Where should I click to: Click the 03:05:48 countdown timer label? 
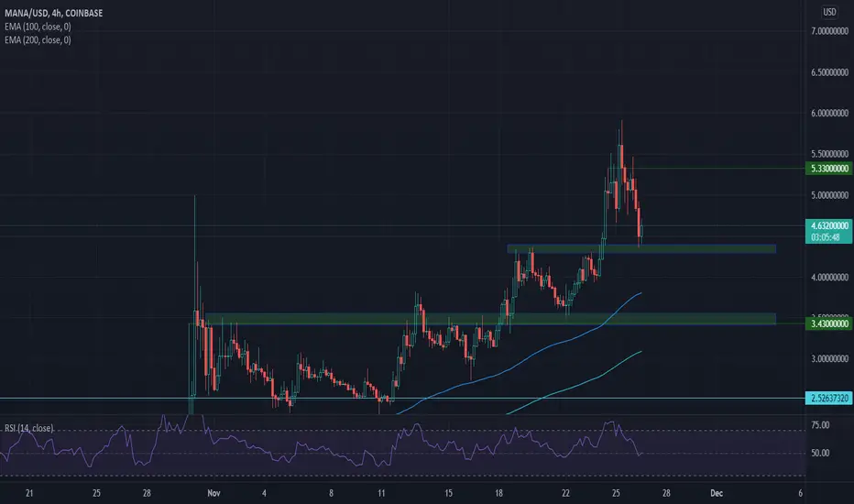(825, 237)
